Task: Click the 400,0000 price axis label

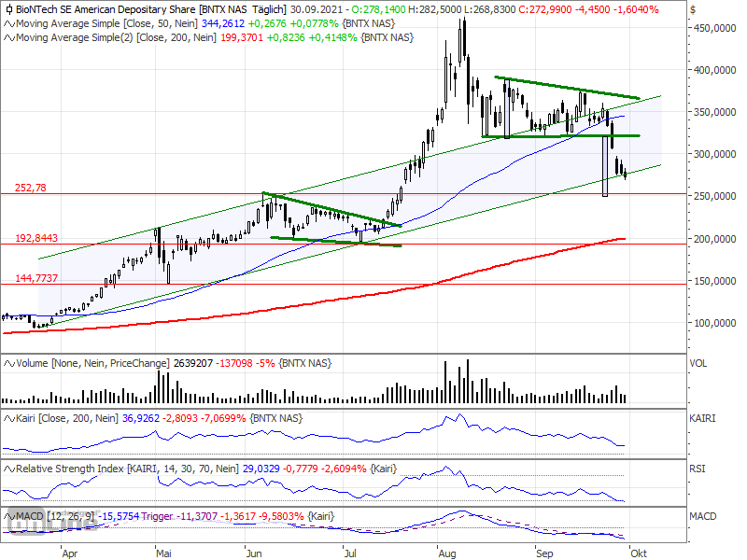Action: (715, 71)
